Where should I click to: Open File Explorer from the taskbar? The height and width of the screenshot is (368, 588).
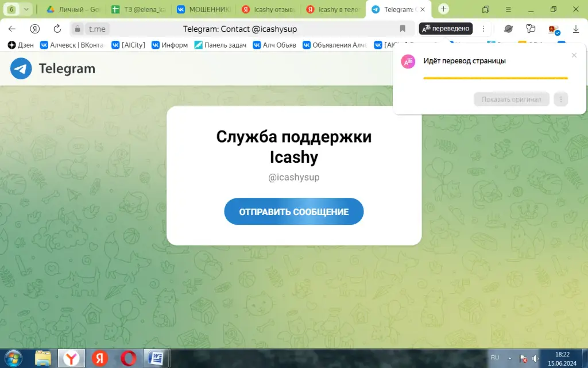coord(42,359)
